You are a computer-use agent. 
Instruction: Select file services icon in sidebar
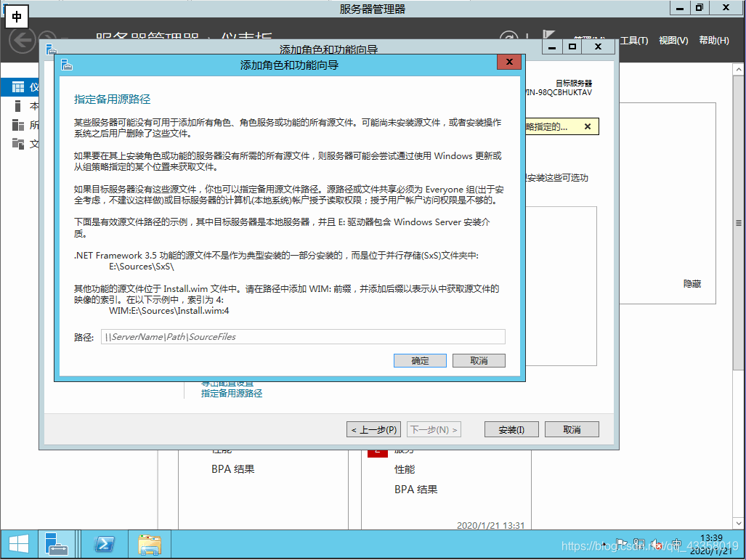tap(18, 144)
